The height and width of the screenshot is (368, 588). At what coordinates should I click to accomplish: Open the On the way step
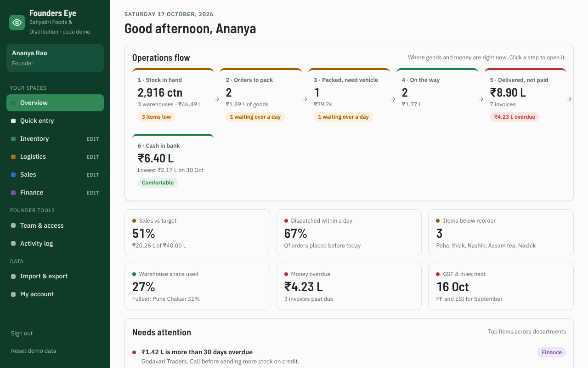437,97
